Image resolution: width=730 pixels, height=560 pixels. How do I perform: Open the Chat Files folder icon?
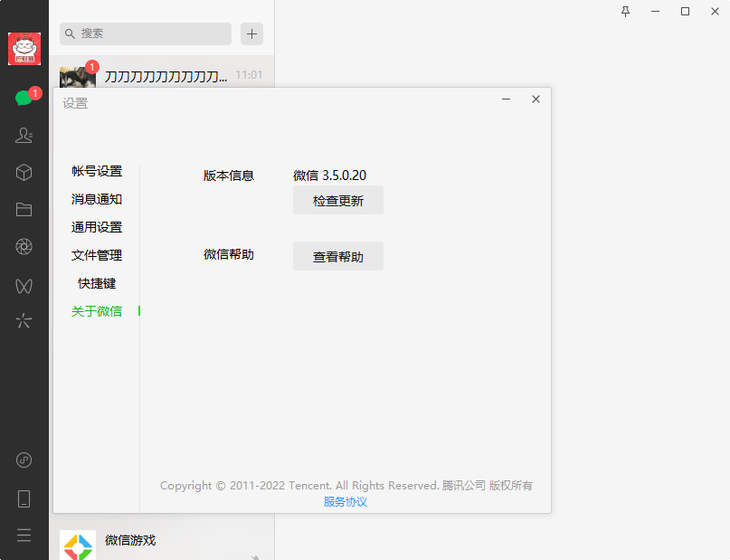pos(24,210)
